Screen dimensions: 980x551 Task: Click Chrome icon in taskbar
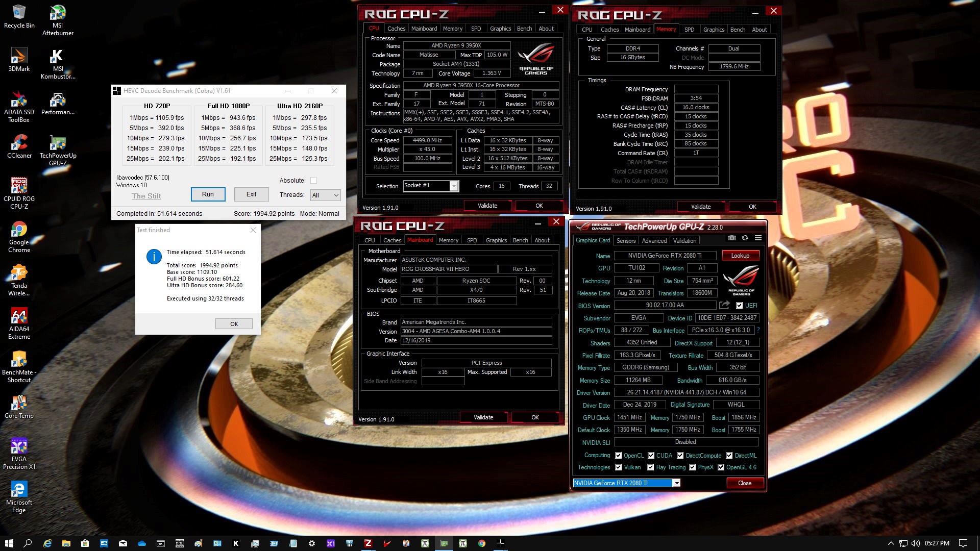click(482, 543)
